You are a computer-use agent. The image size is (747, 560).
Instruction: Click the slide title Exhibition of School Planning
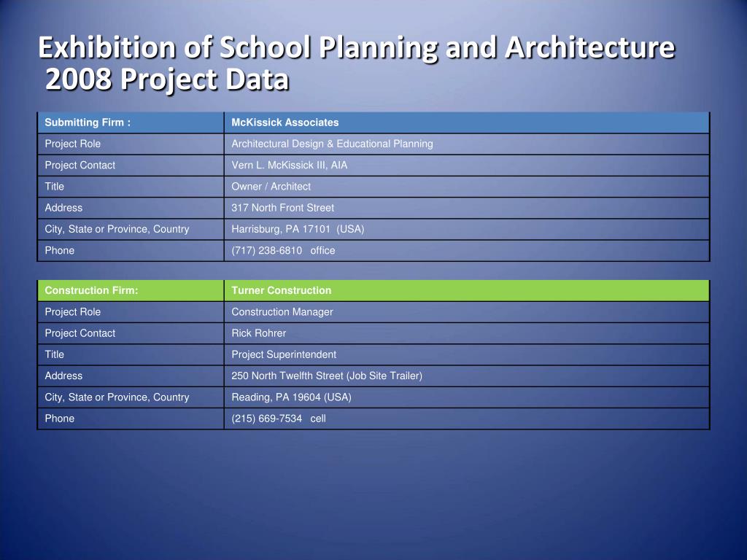356,47
